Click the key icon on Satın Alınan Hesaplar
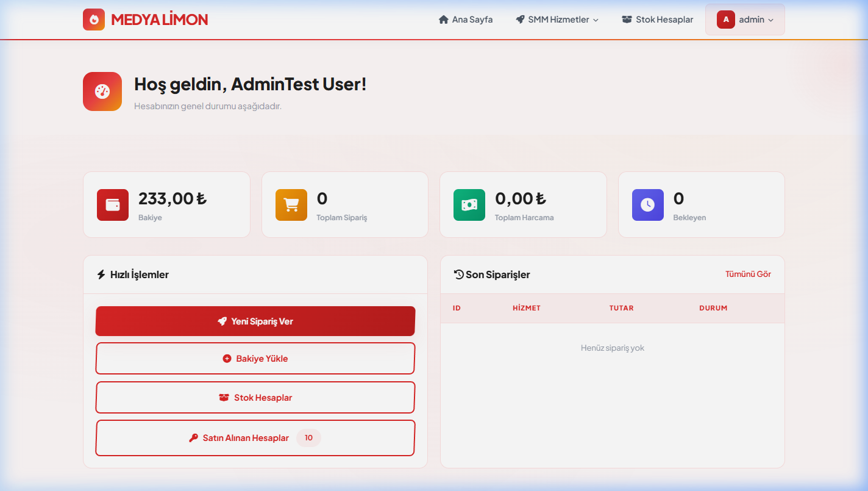 (194, 437)
